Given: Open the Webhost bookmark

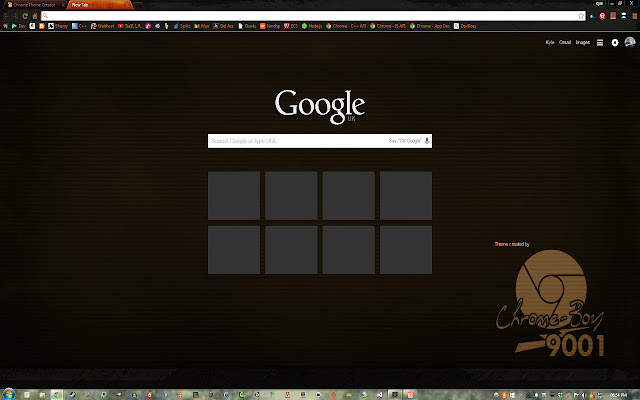Looking at the screenshot, I should [x=102, y=26].
